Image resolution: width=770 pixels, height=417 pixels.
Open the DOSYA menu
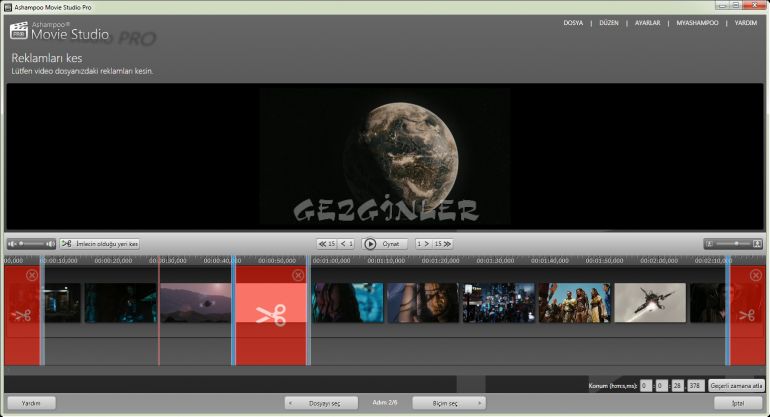coord(573,23)
